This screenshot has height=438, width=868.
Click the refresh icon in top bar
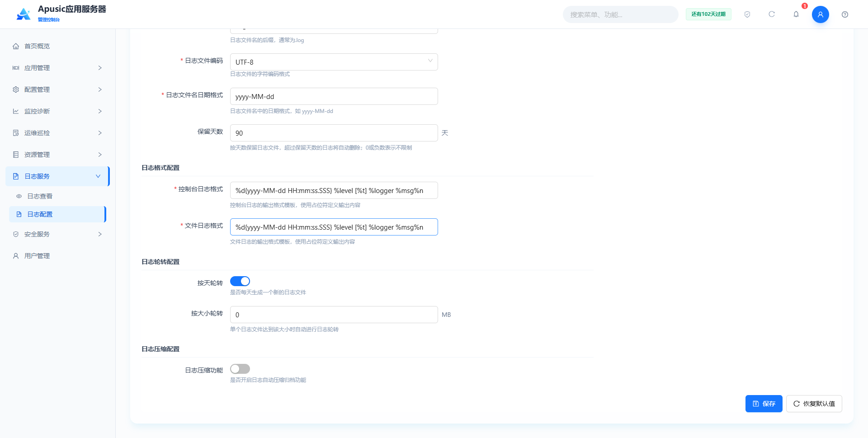click(x=772, y=14)
